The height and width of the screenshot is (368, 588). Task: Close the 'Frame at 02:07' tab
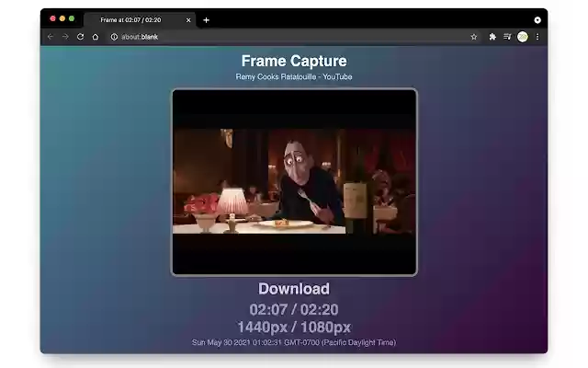188,20
